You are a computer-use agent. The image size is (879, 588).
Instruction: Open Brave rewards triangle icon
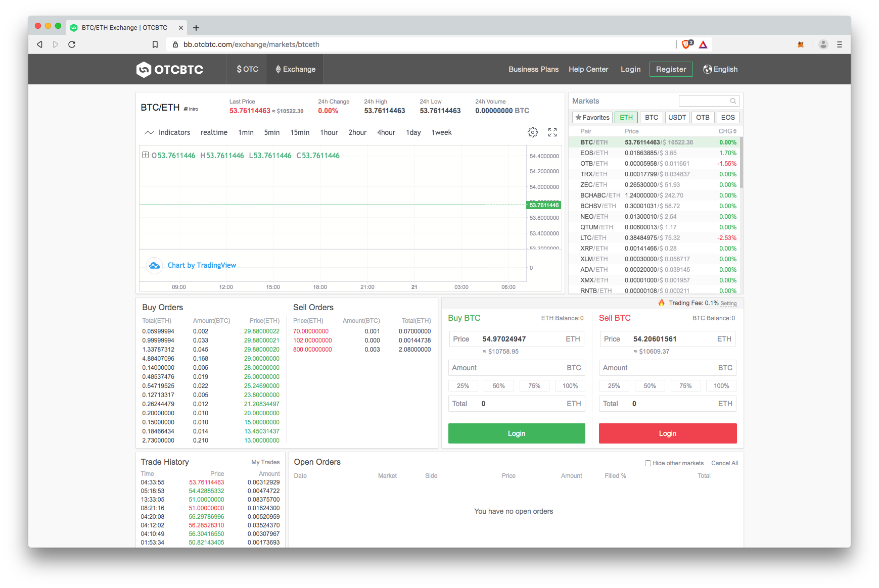click(703, 44)
